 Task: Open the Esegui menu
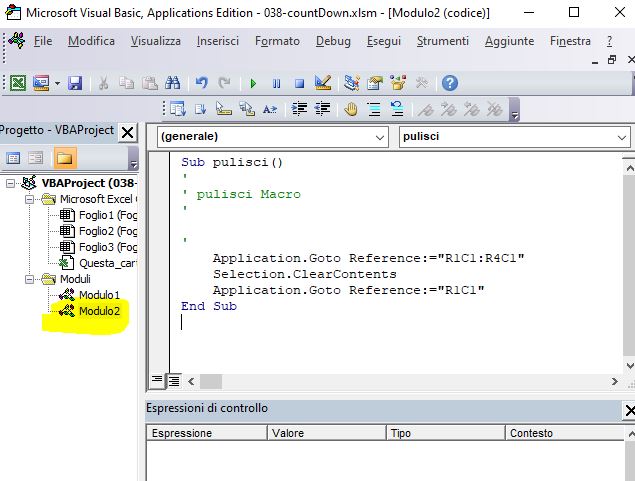tap(384, 41)
